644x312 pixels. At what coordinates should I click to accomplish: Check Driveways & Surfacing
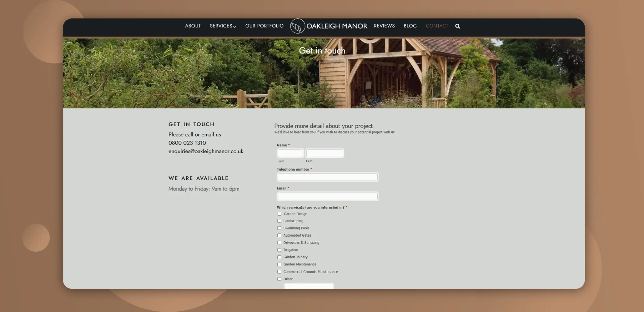(279, 243)
